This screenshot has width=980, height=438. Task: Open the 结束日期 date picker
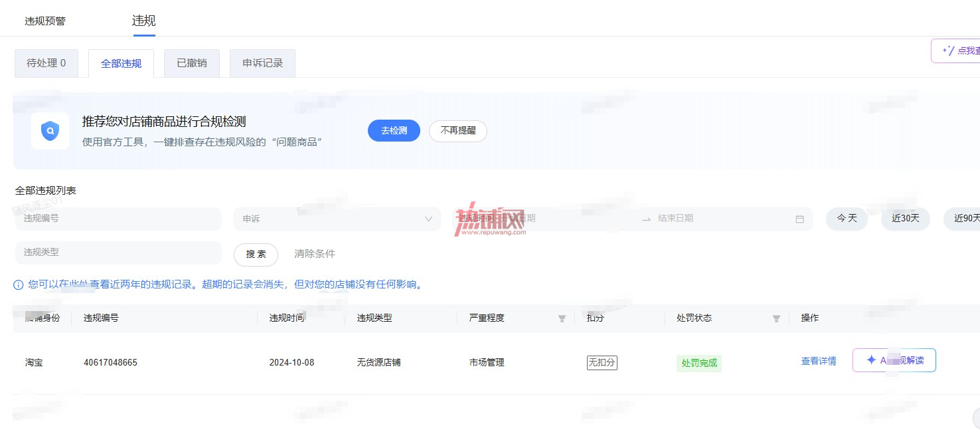[x=717, y=219]
